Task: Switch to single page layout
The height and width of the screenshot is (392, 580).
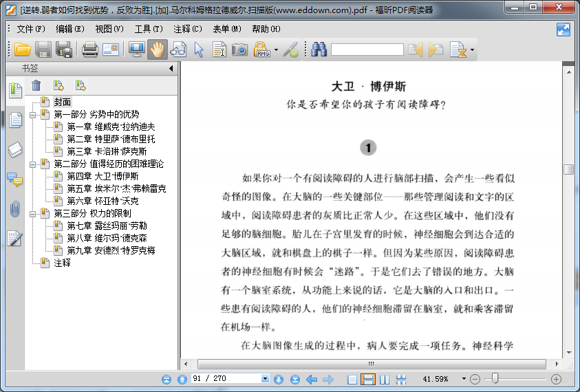Action: click(352, 379)
